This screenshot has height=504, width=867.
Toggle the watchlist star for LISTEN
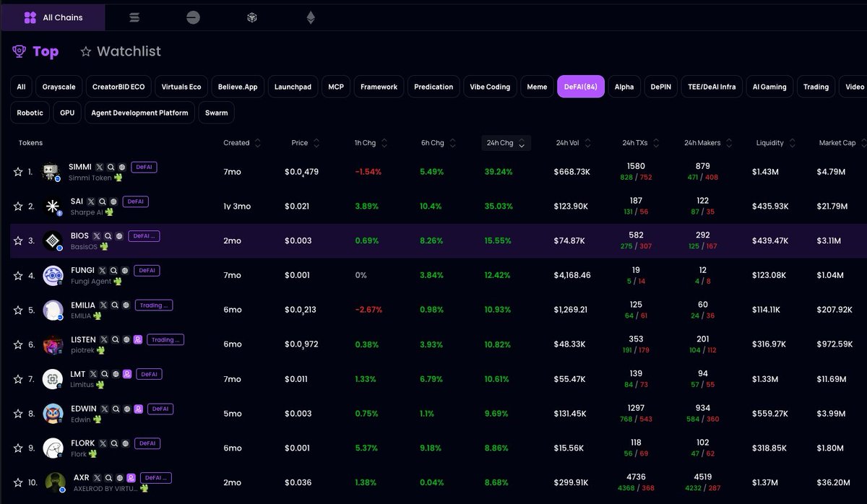coord(18,344)
